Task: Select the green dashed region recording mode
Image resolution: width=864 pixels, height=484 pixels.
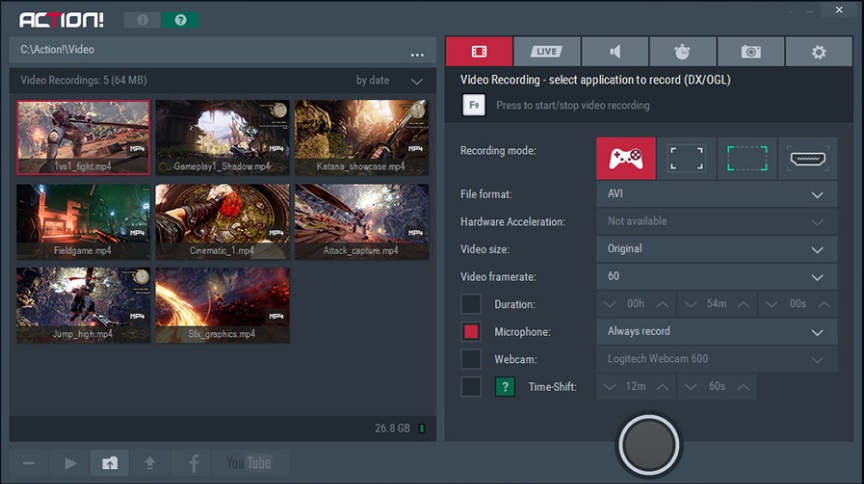Action: coord(747,159)
